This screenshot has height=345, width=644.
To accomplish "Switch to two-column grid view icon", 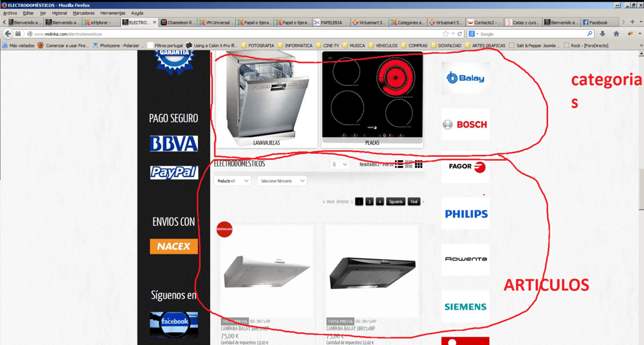I will coord(409,164).
